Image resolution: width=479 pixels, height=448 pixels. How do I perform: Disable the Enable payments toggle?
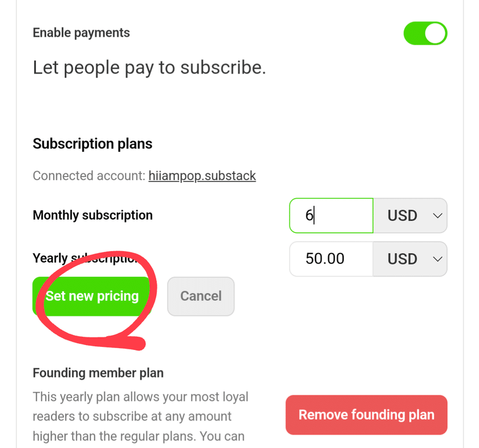425,33
